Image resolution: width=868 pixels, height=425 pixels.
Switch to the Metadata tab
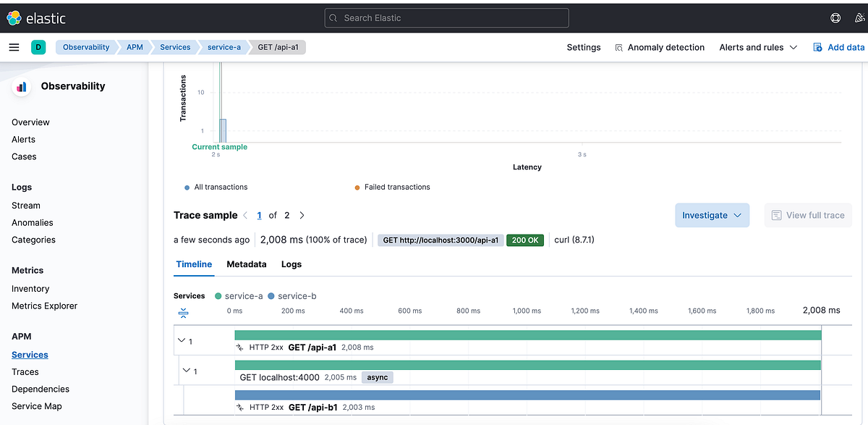point(246,264)
